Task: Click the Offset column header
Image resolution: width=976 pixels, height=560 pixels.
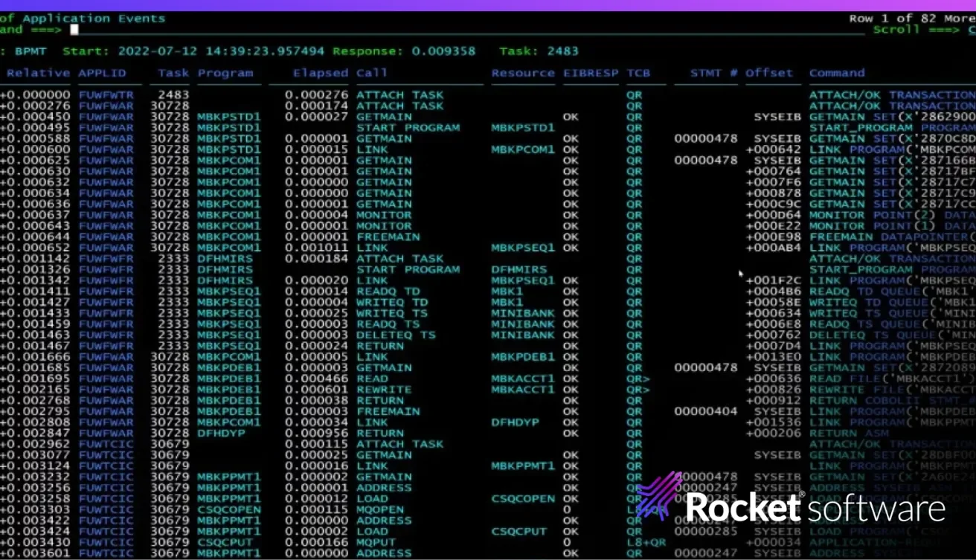Action: point(769,73)
